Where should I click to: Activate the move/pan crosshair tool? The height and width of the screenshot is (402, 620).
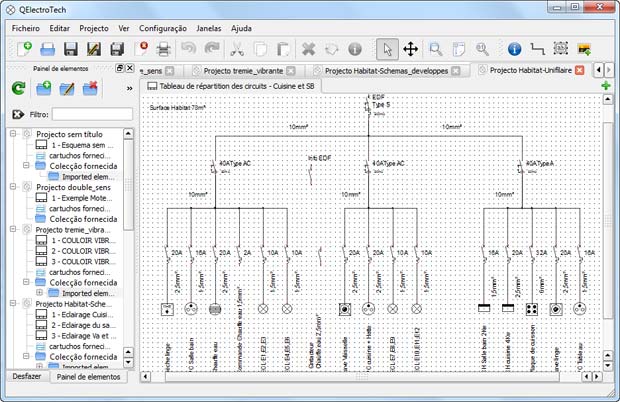410,48
